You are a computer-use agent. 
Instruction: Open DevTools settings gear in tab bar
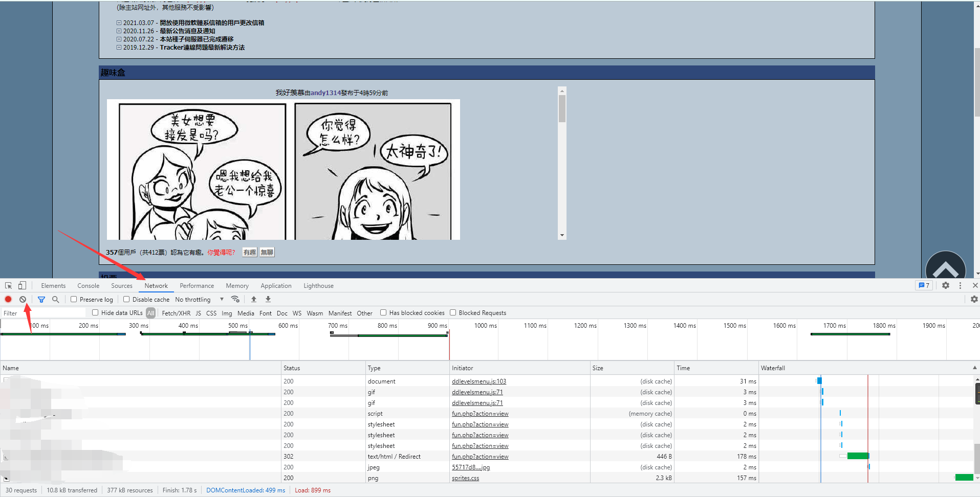(946, 285)
